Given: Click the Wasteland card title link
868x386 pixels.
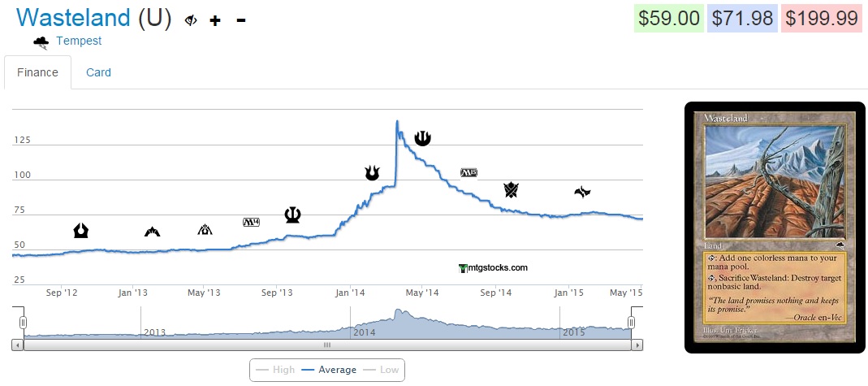Looking at the screenshot, I should 73,18.
